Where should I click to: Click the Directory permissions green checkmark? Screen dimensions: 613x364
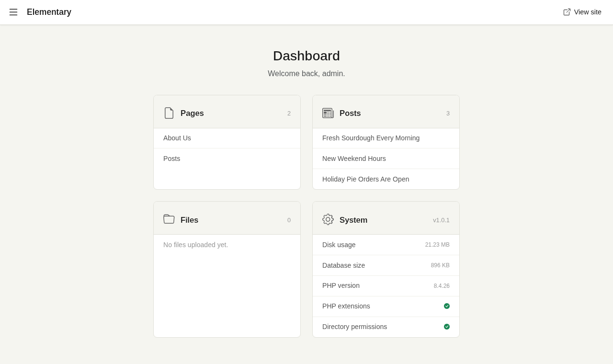coord(447,327)
